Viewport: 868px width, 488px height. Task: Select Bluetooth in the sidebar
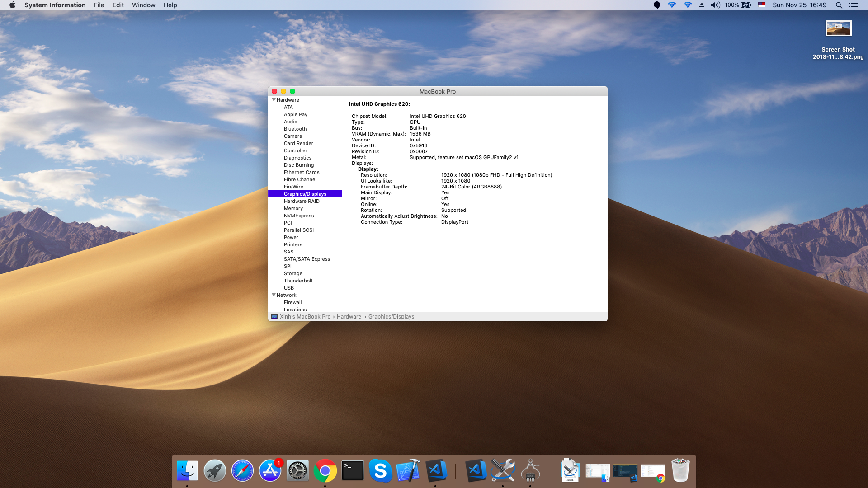(295, 129)
